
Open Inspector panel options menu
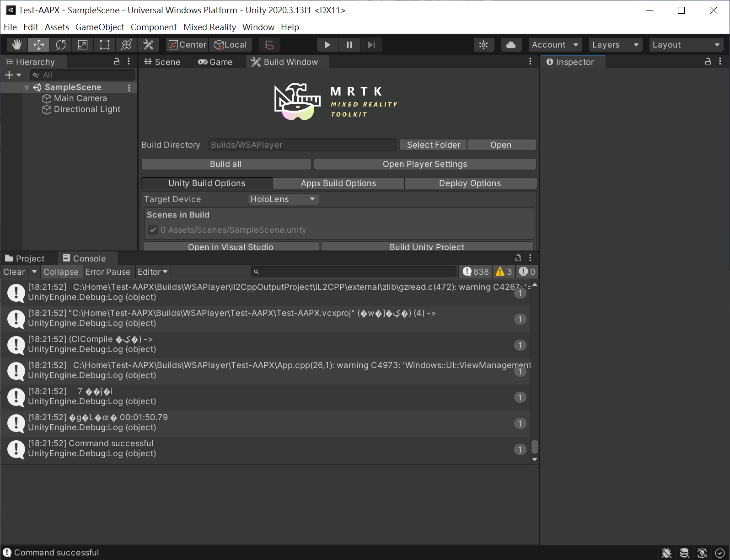tap(720, 61)
